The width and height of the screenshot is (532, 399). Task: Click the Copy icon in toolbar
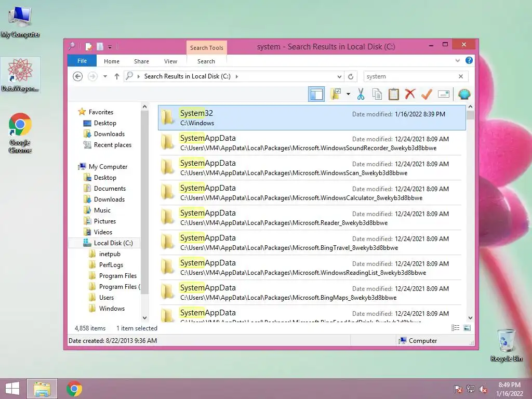(x=377, y=94)
